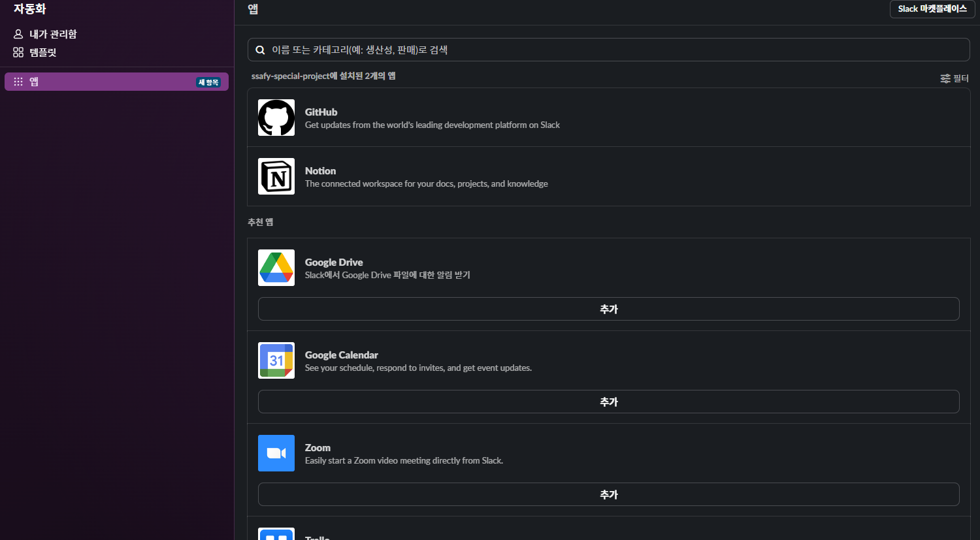Click Google Drive's 'Slack에서 Google Drive' description
Viewport: 980px width, 540px height.
click(387, 276)
